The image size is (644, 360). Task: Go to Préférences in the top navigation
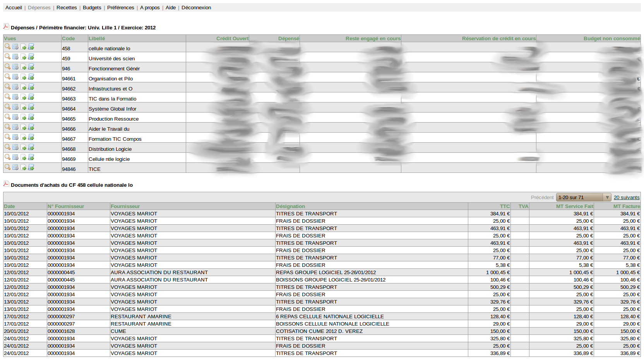tap(120, 8)
